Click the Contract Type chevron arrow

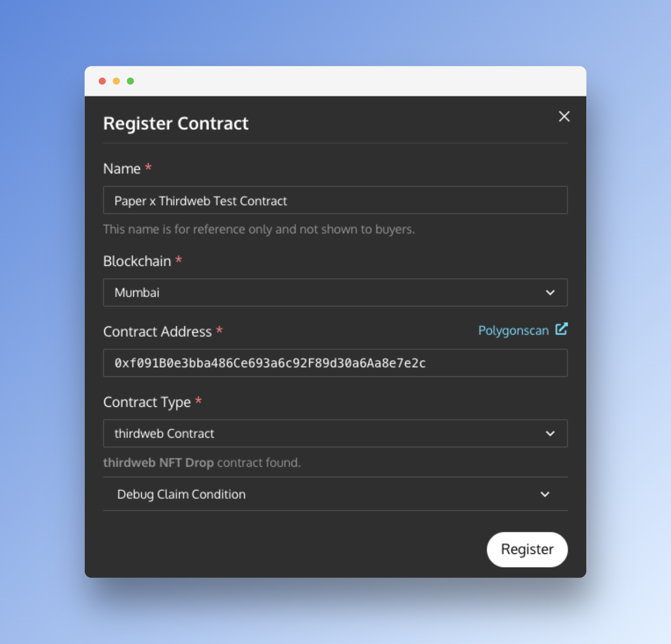[x=550, y=433]
